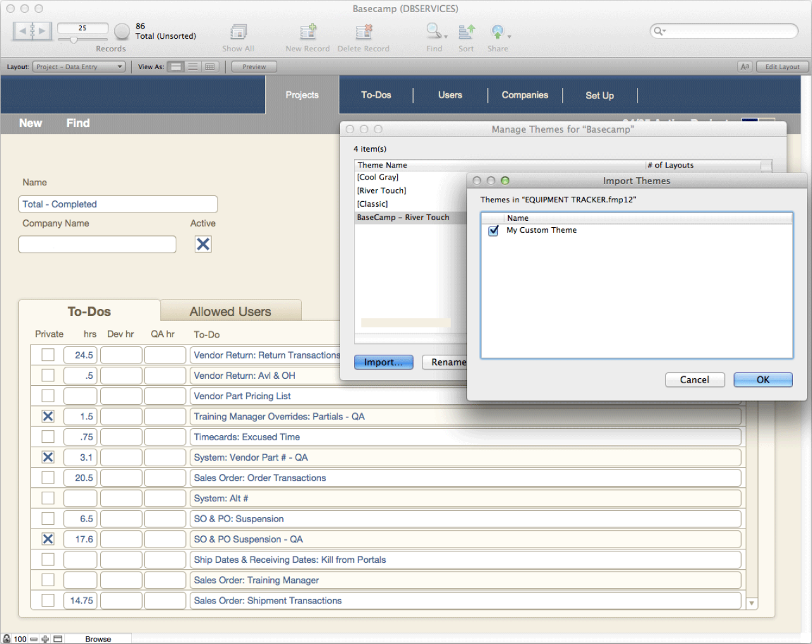812x644 pixels.
Task: Click the Find link under header
Action: [x=78, y=123]
